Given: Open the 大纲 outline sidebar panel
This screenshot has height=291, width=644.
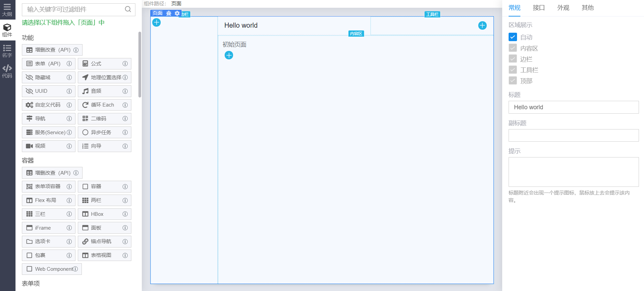Looking at the screenshot, I should (7, 10).
